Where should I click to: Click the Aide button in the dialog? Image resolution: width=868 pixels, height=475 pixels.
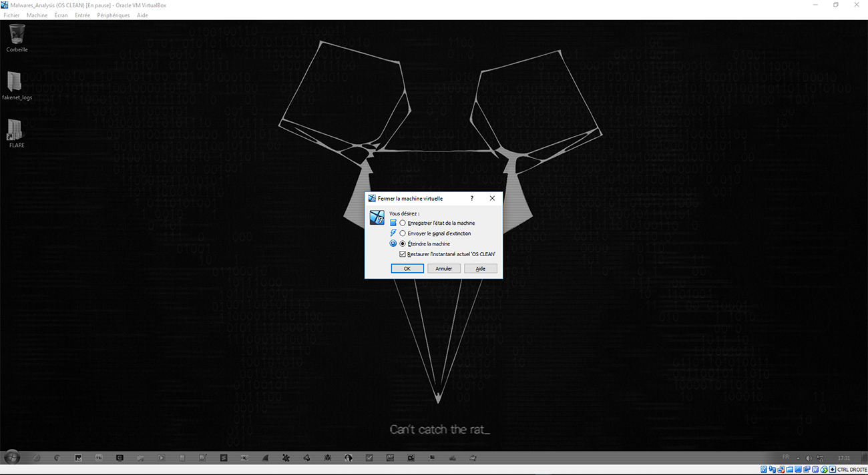point(481,268)
